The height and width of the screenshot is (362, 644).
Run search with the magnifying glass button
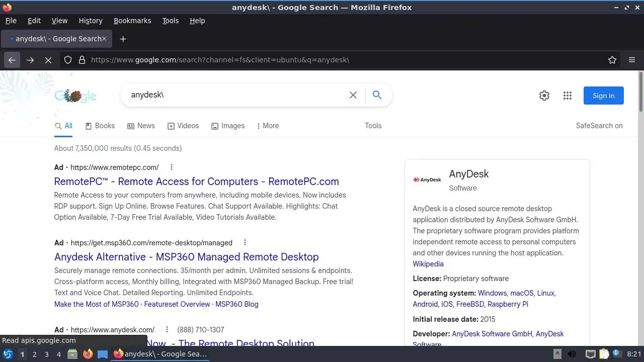pyautogui.click(x=377, y=95)
